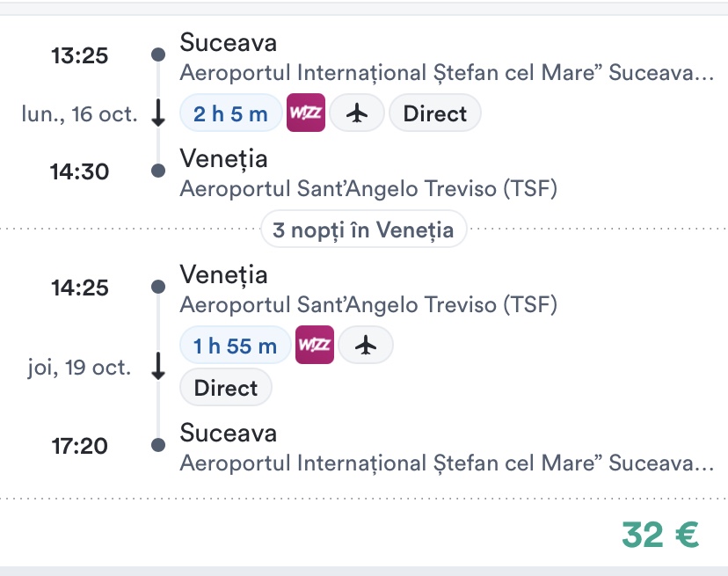728x576 pixels.
Task: Click down arrow beside joi, 19 oct.
Action: click(158, 368)
